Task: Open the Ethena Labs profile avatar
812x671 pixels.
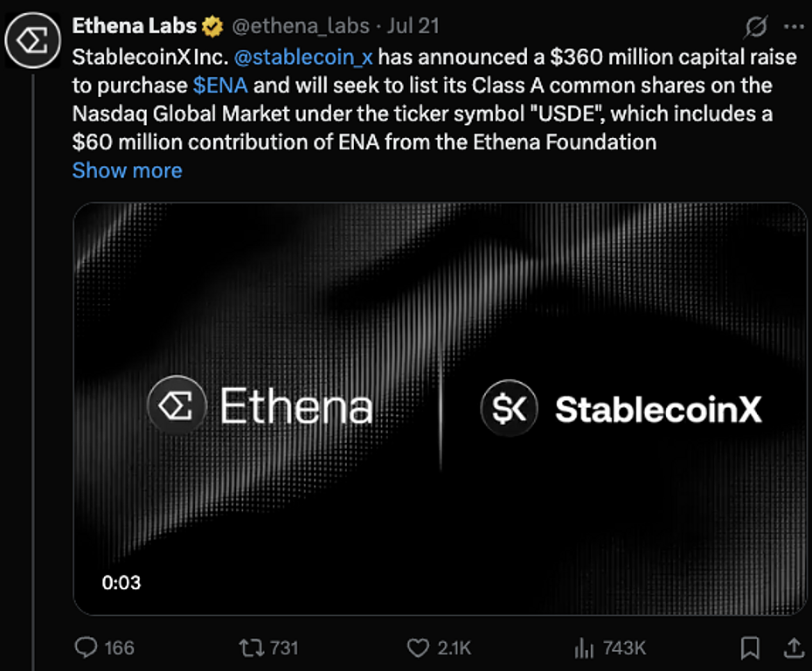Action: click(x=32, y=39)
